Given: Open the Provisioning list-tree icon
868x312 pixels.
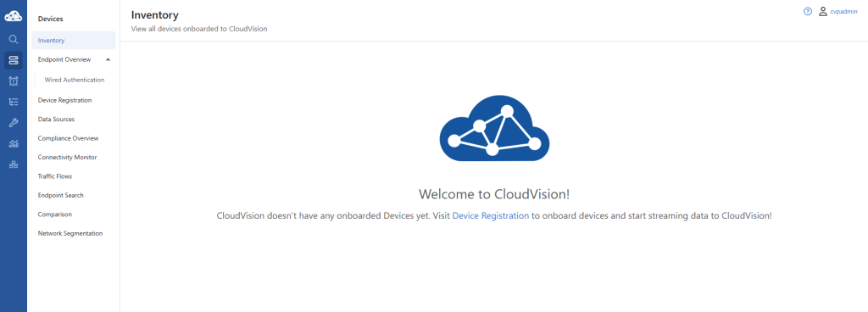Looking at the screenshot, I should 14,102.
